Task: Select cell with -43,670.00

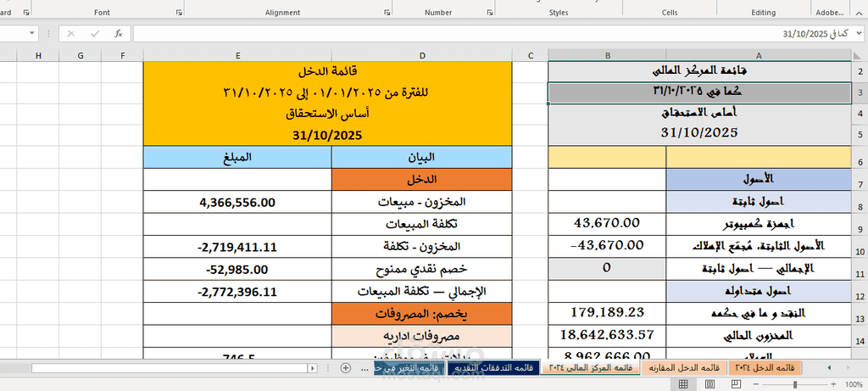Action: [x=607, y=245]
